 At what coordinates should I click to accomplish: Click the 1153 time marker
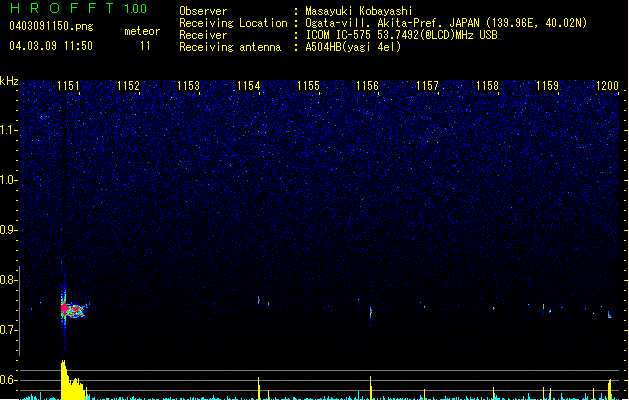pyautogui.click(x=188, y=86)
